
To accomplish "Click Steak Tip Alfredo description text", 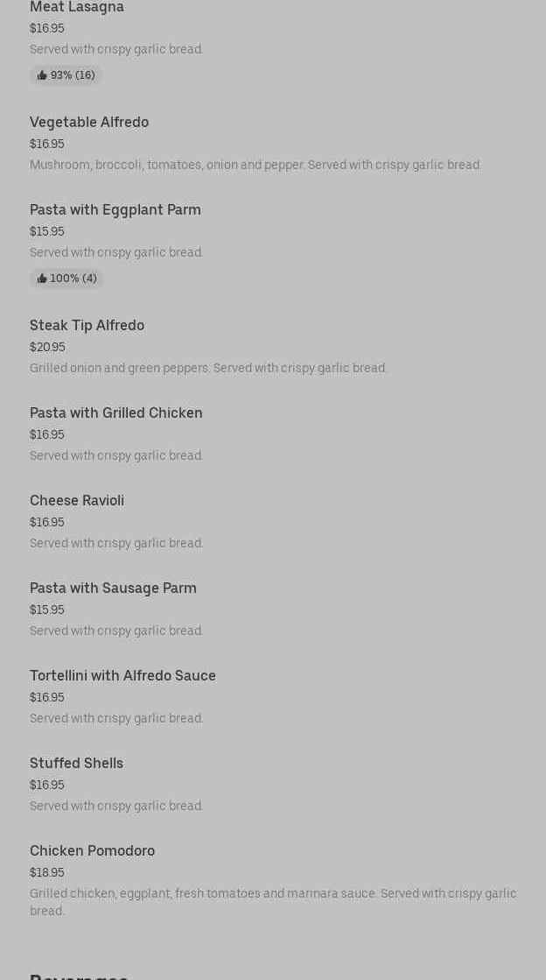I will (208, 369).
